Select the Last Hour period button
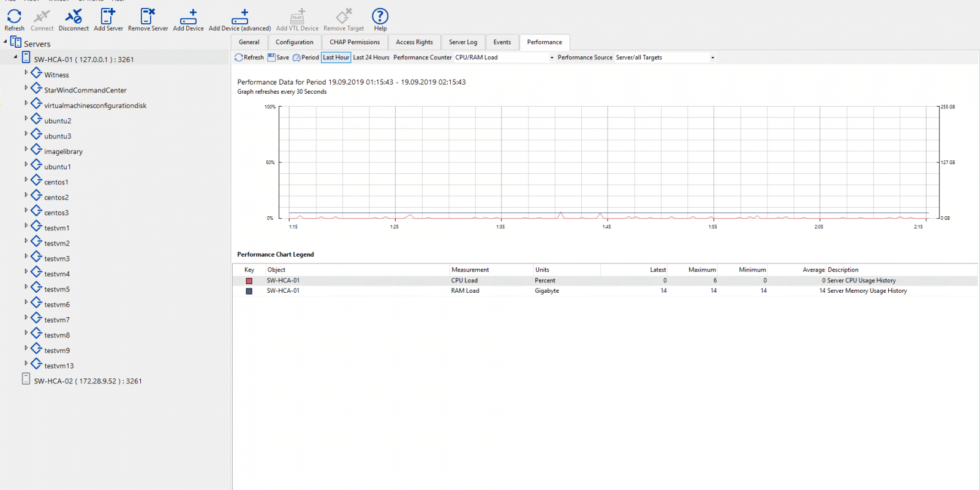 tap(336, 58)
